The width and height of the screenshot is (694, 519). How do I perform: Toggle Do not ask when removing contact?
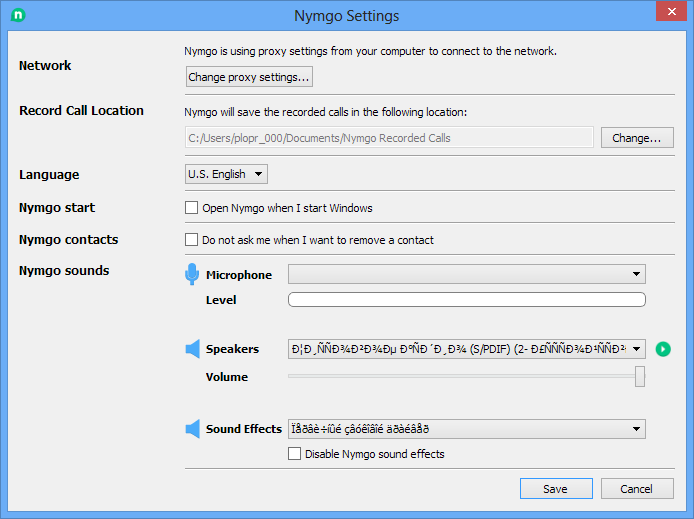click(192, 240)
